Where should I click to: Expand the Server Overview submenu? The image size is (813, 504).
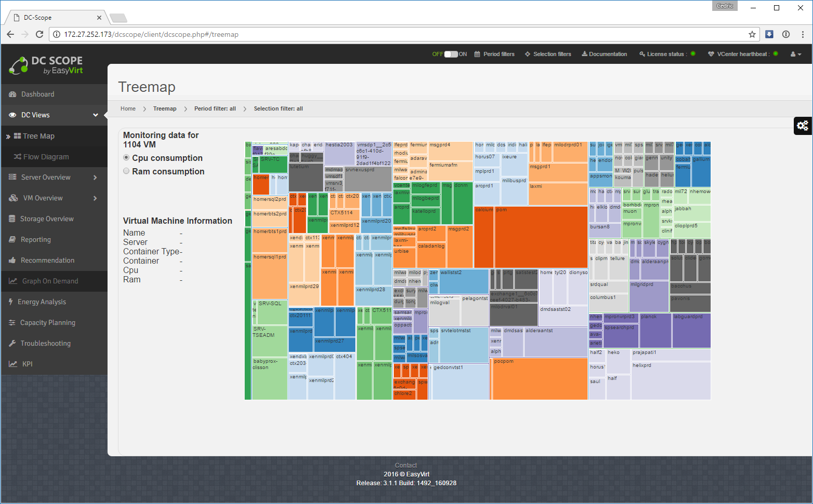95,178
